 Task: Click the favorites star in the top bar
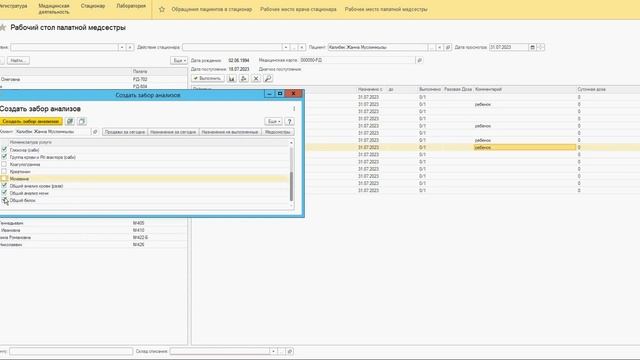tap(162, 9)
